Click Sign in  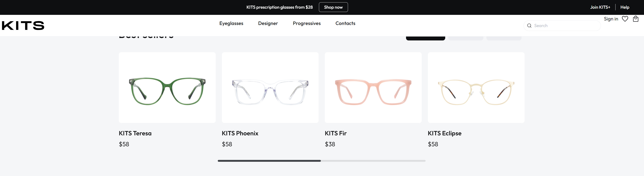(x=611, y=19)
